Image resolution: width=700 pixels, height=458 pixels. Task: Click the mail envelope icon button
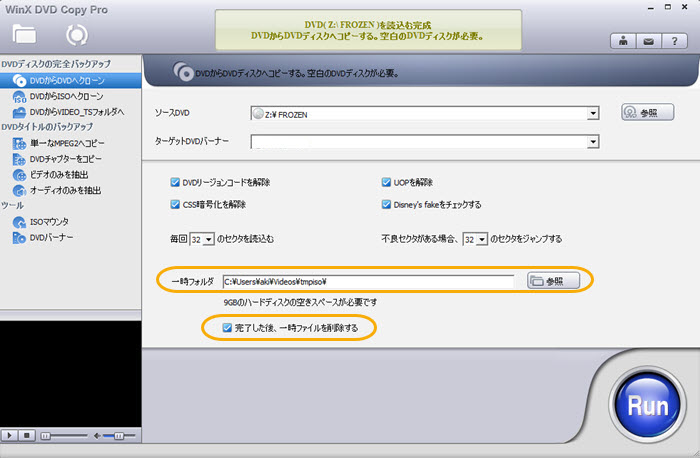coord(648,42)
